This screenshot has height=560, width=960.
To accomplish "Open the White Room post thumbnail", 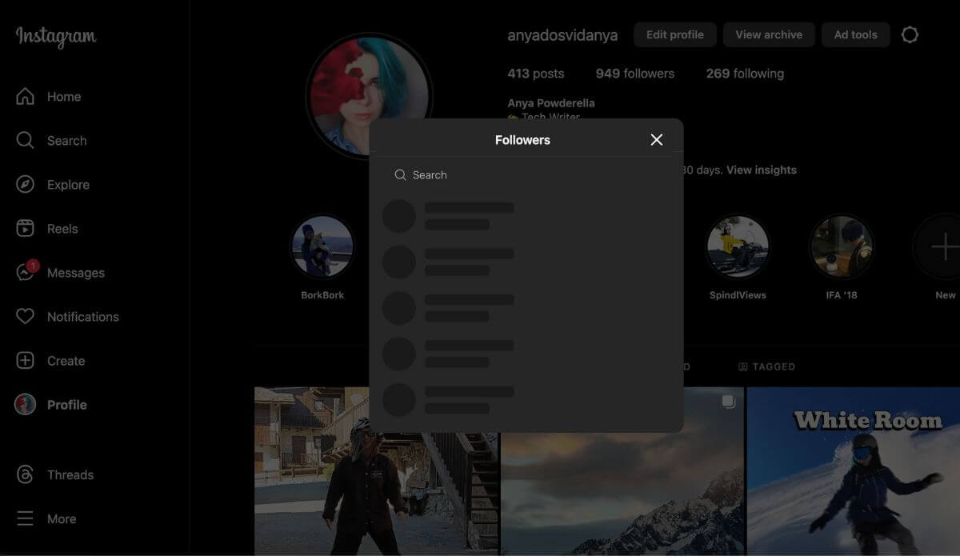I will coord(853,472).
